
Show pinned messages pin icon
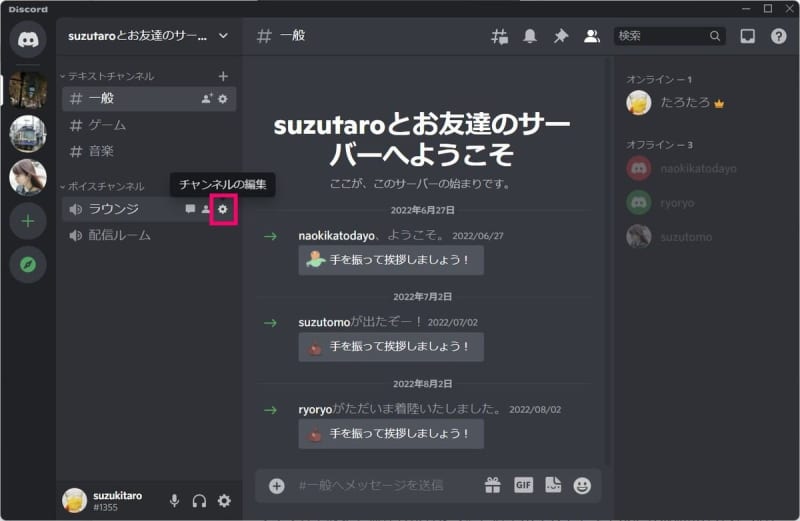pyautogui.click(x=560, y=36)
